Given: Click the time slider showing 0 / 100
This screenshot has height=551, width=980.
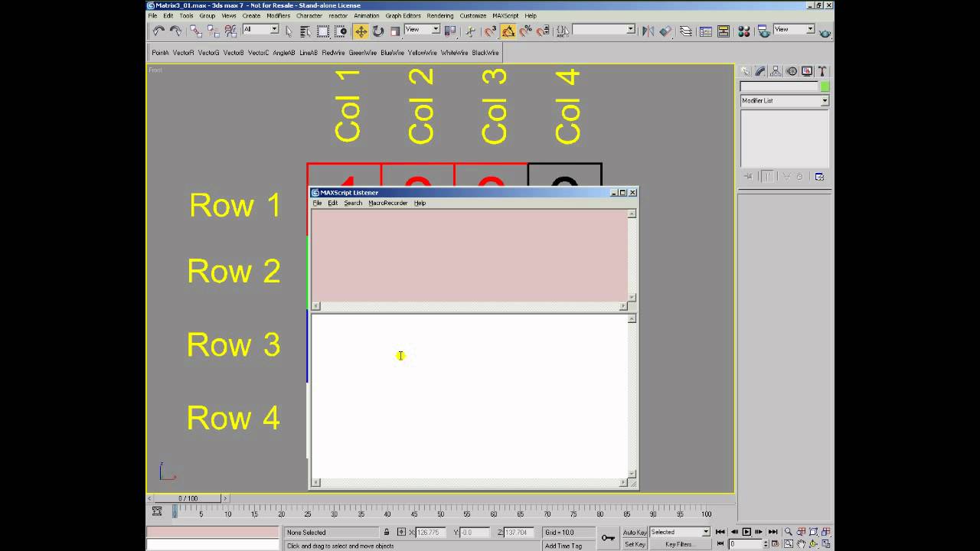Looking at the screenshot, I should pyautogui.click(x=188, y=498).
